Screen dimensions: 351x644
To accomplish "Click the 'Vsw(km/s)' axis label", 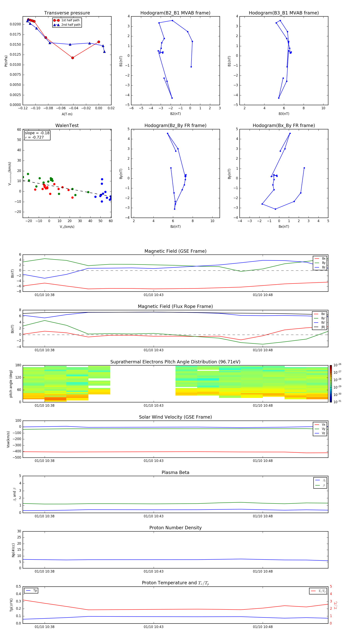I will 8,439.
